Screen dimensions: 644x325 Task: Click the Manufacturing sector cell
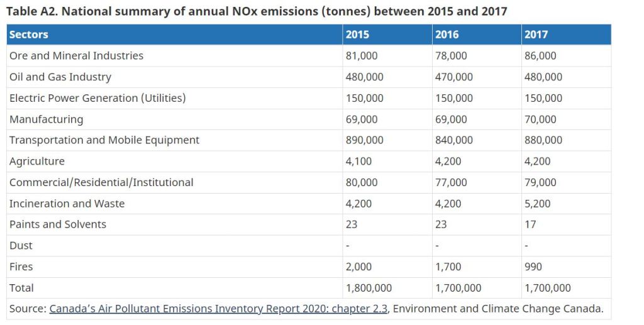click(x=46, y=119)
